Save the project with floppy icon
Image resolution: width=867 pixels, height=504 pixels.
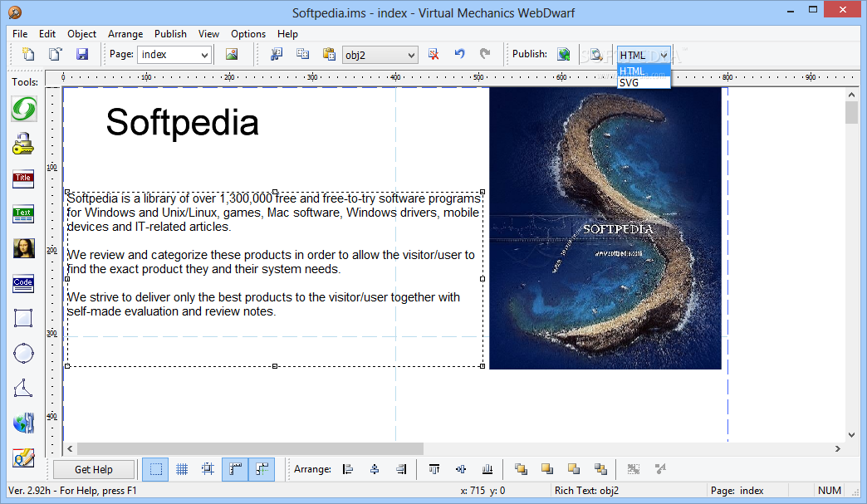coord(82,54)
